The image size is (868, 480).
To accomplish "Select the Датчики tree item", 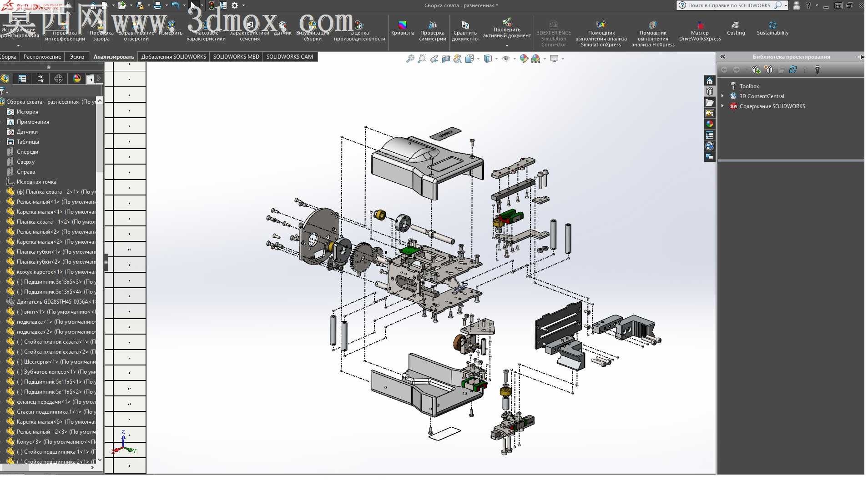I will point(27,132).
